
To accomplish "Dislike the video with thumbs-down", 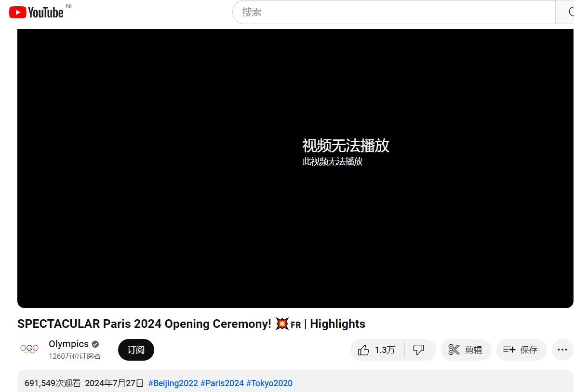I will [419, 350].
